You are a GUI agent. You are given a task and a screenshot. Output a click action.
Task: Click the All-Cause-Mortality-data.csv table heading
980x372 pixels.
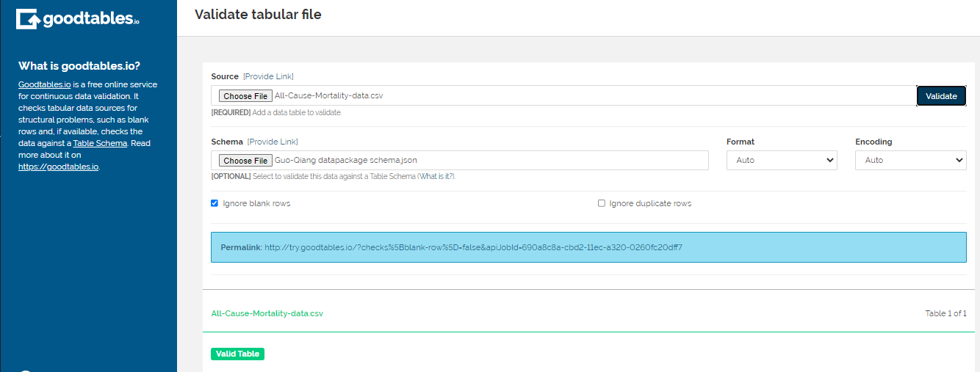tap(267, 313)
